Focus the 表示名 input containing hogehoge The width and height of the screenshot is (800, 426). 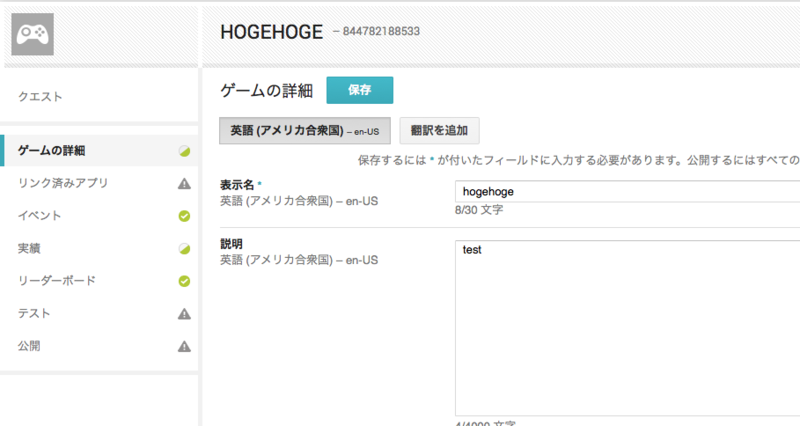[628, 192]
